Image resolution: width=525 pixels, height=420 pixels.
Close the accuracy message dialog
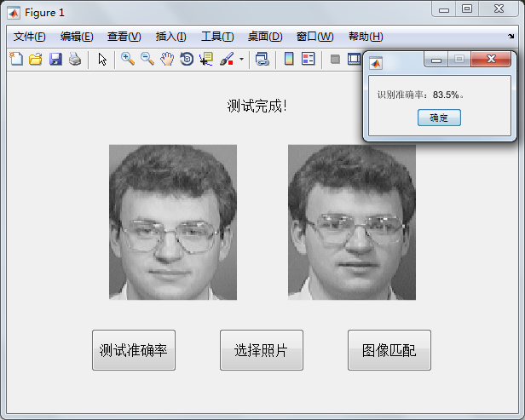[x=491, y=59]
